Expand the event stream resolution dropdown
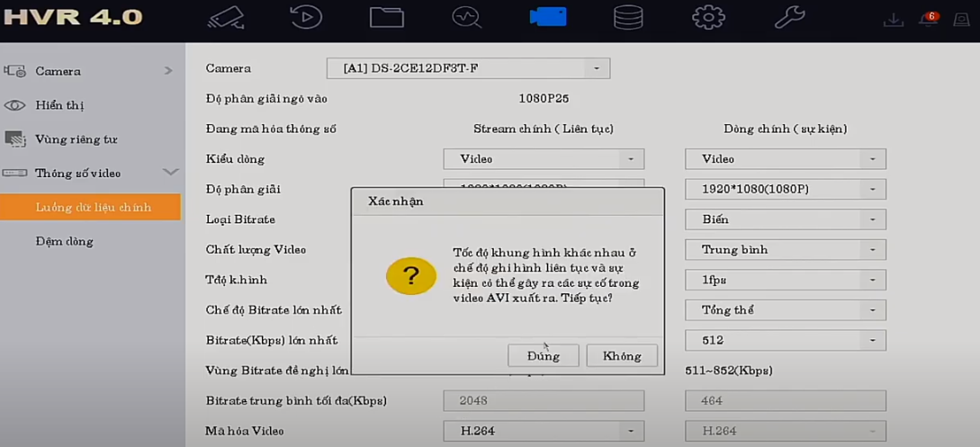The image size is (980, 447). point(785,189)
